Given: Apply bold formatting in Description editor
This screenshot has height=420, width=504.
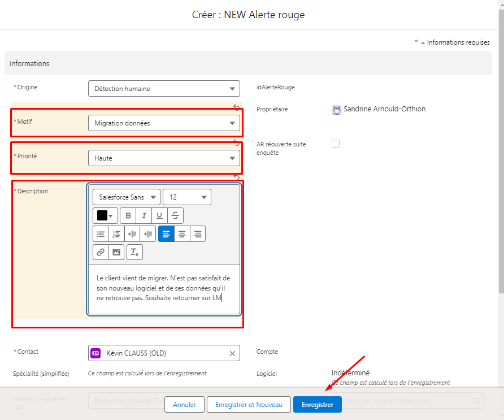Looking at the screenshot, I should [128, 215].
